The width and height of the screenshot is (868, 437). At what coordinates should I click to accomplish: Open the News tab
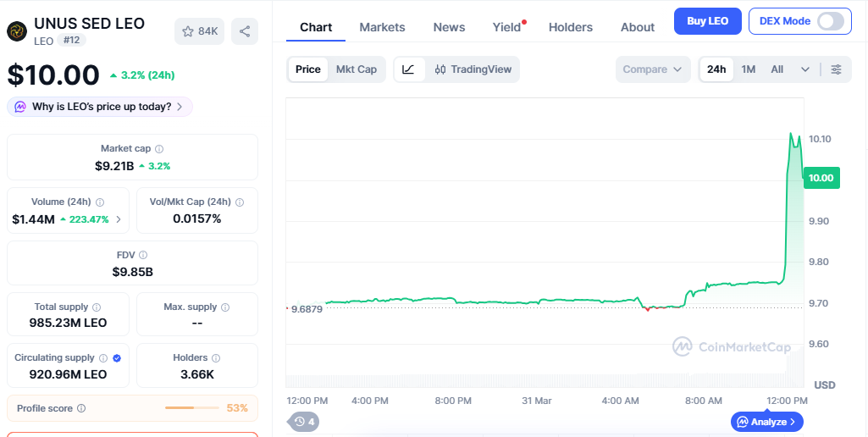click(449, 27)
